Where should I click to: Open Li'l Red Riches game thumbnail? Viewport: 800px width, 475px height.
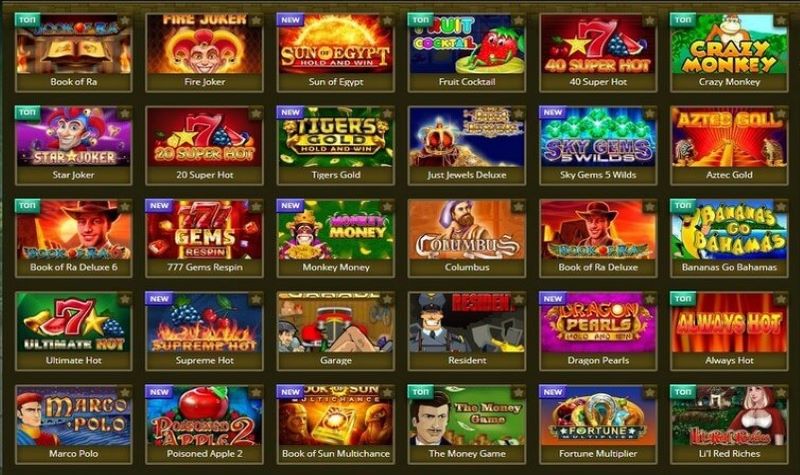729,416
